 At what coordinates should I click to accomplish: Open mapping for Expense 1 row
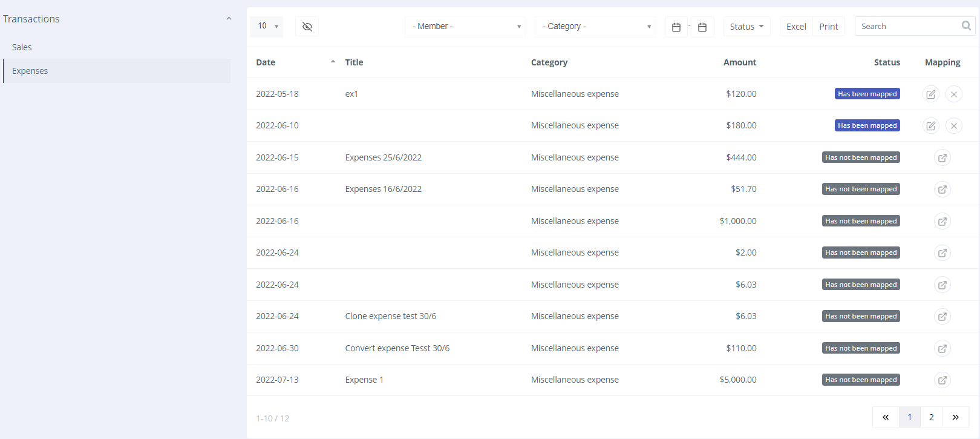[942, 380]
